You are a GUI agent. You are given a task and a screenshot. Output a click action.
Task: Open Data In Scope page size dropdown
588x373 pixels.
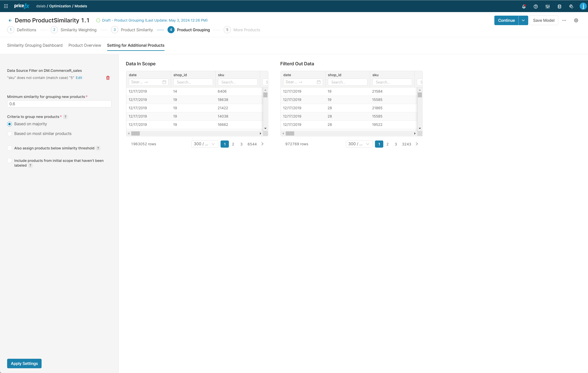tap(204, 144)
